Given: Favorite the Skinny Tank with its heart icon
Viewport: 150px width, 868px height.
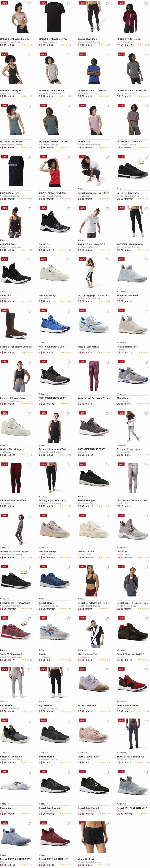Looking at the screenshot, I should (x=107, y=106).
